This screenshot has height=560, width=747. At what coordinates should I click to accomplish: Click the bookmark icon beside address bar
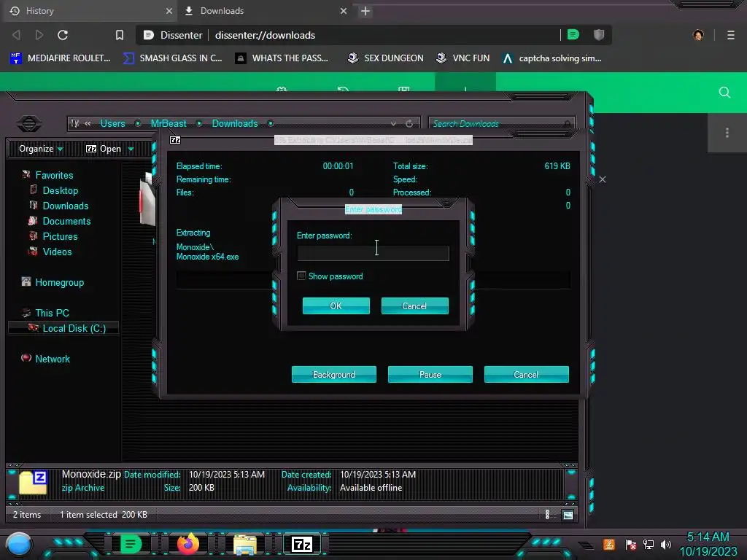pyautogui.click(x=120, y=35)
